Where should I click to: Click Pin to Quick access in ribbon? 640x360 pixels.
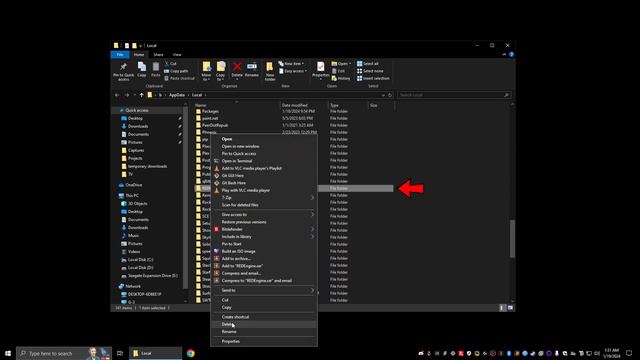[123, 71]
